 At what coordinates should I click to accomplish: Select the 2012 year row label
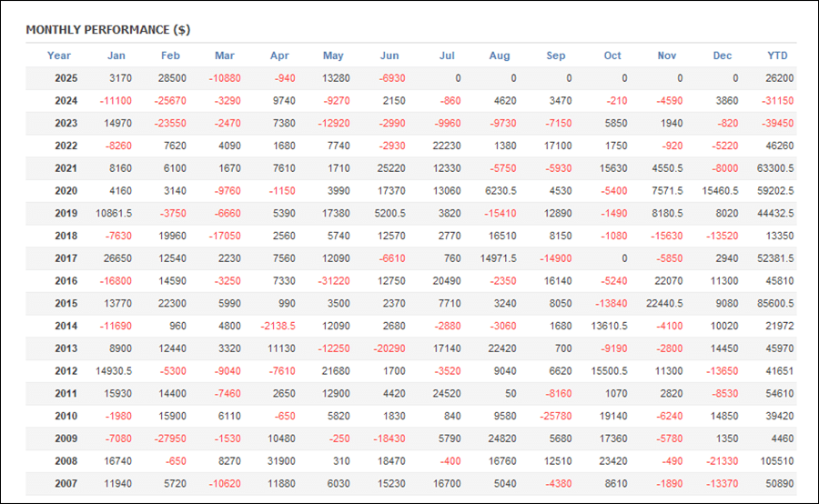(66, 371)
